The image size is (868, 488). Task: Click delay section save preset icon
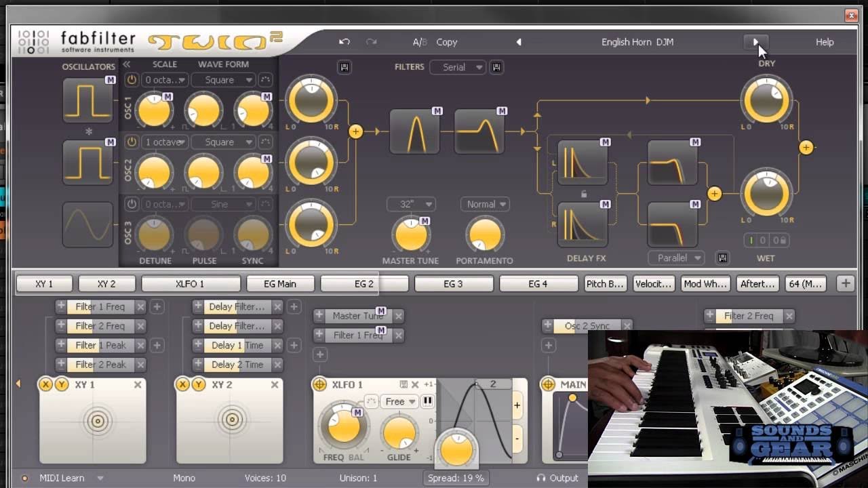(723, 258)
